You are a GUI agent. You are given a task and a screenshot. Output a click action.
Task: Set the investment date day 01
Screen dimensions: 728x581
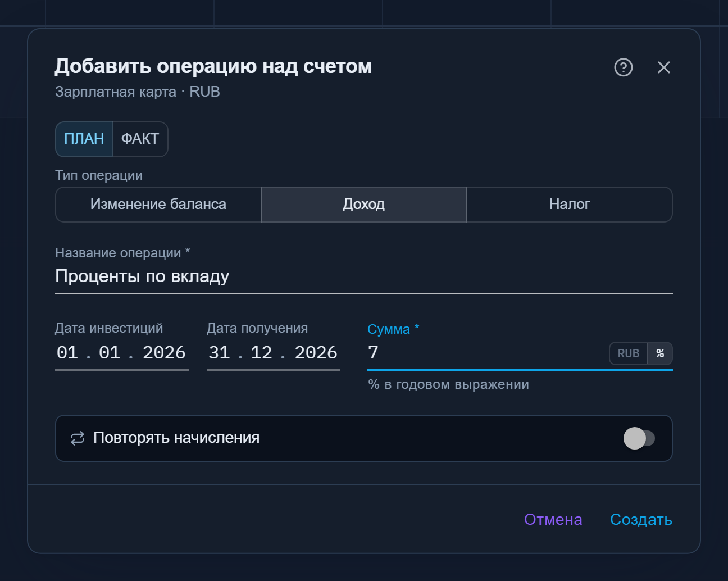67,353
